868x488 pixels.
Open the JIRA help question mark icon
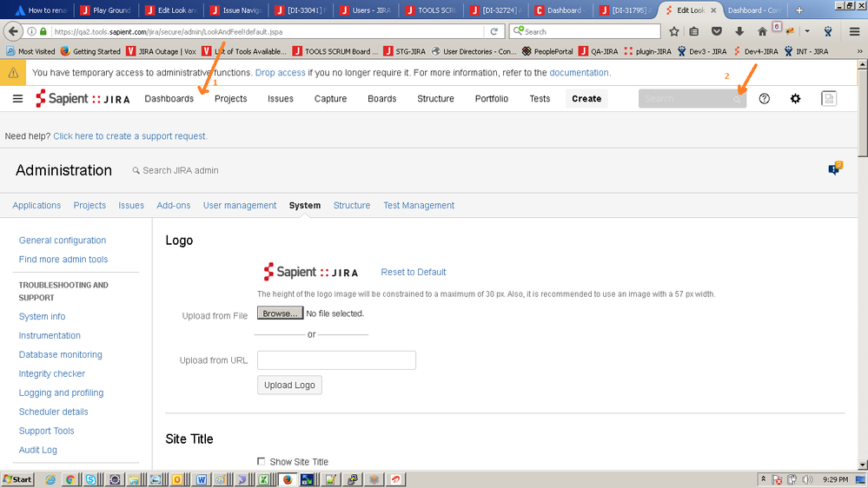[x=765, y=98]
